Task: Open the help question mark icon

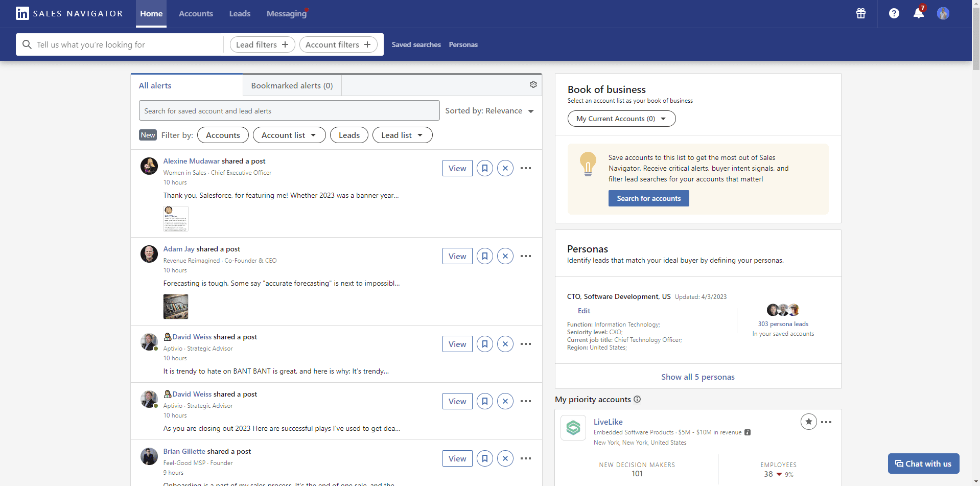Action: 894,14
